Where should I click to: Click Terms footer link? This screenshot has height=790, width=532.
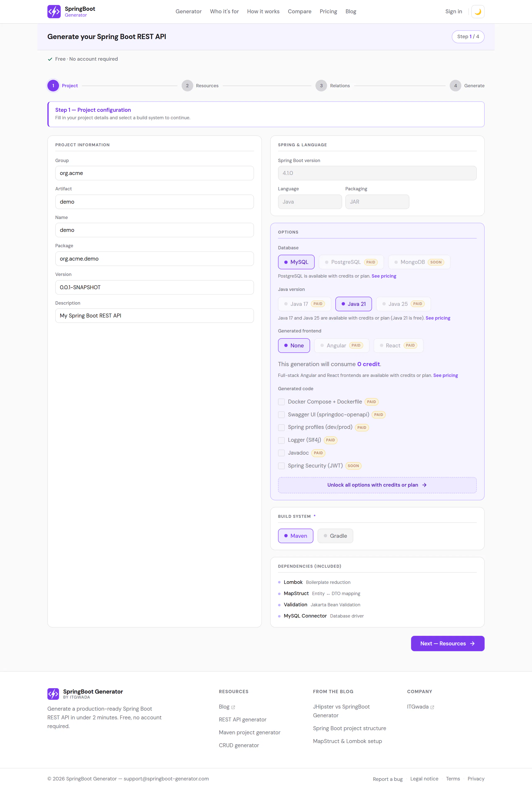point(453,779)
